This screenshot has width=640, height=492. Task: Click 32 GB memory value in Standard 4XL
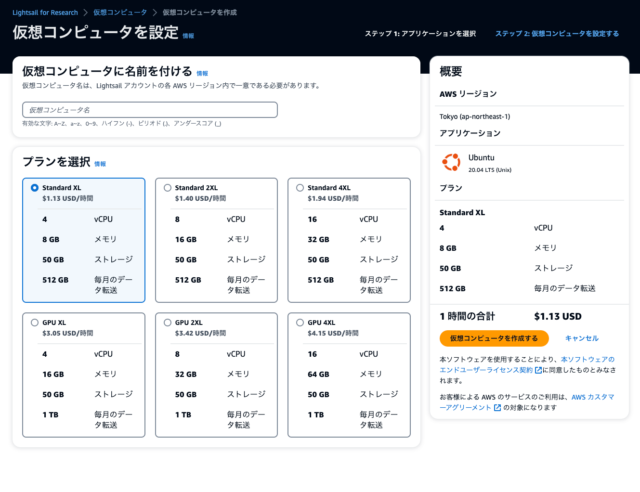[318, 240]
